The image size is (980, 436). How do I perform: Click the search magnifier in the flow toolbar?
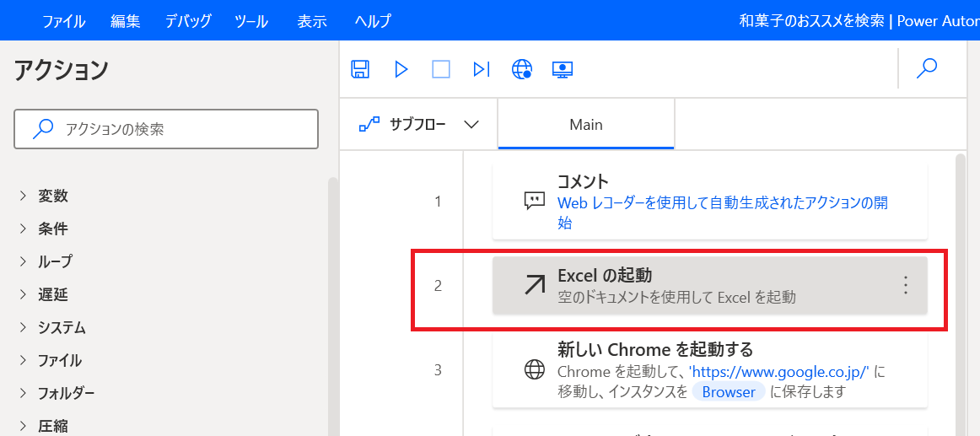tap(926, 68)
